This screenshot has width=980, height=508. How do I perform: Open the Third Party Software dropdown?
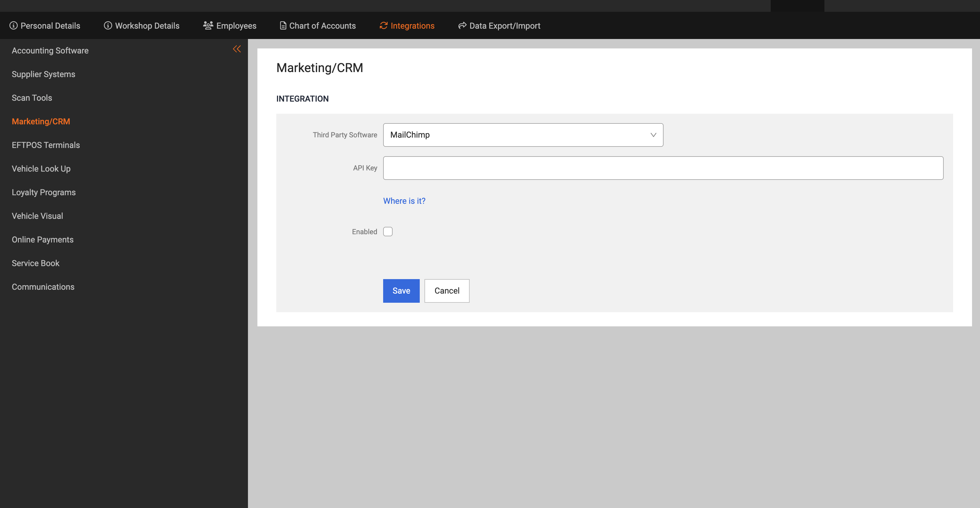pyautogui.click(x=523, y=135)
